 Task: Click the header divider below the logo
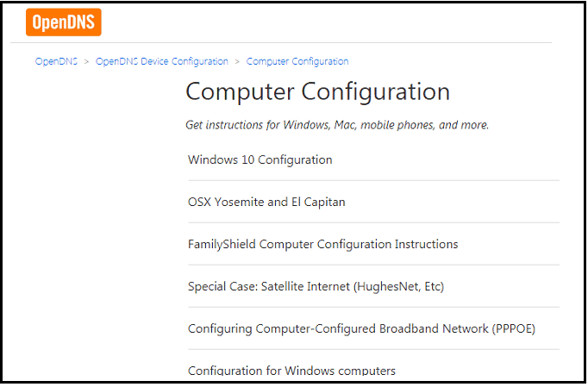coord(281,43)
